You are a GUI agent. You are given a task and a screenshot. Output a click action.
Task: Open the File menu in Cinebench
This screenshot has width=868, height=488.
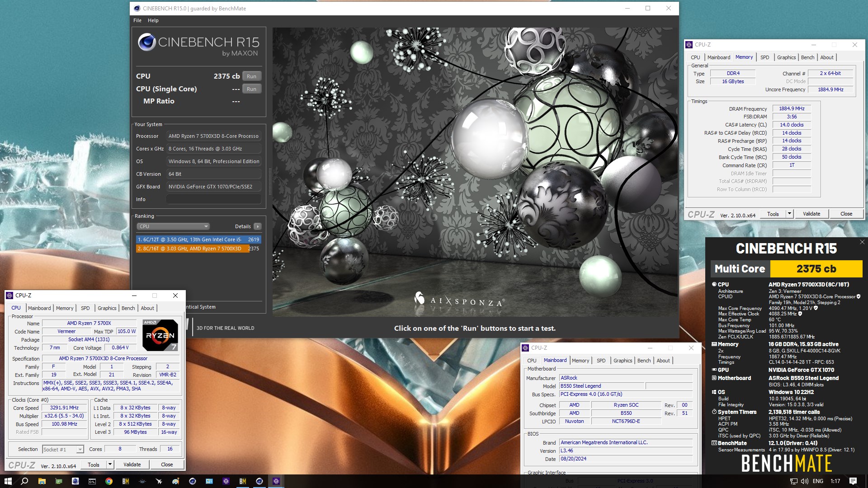click(137, 20)
